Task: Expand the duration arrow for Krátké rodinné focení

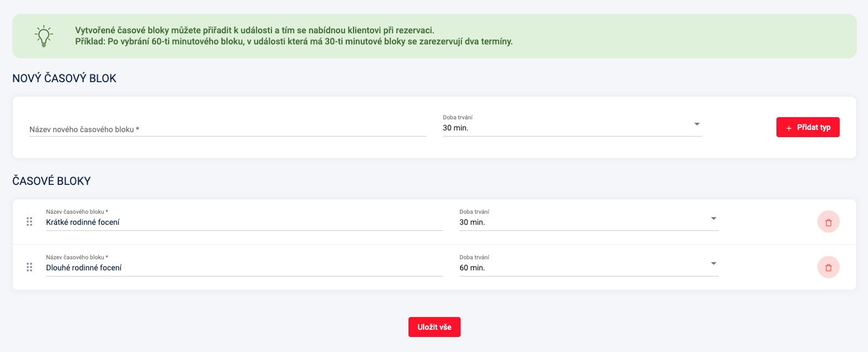Action: point(714,218)
